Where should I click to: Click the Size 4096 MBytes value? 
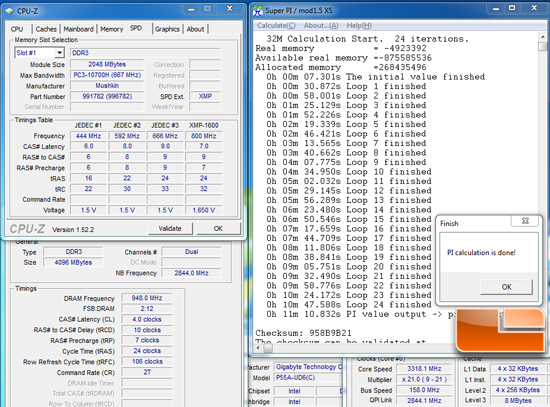tap(73, 262)
